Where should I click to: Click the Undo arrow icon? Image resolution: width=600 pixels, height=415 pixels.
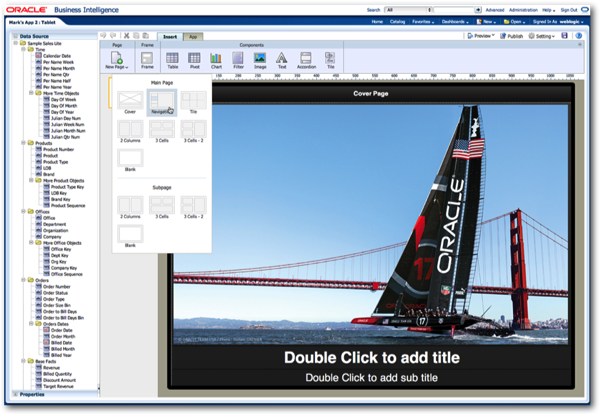click(x=103, y=36)
